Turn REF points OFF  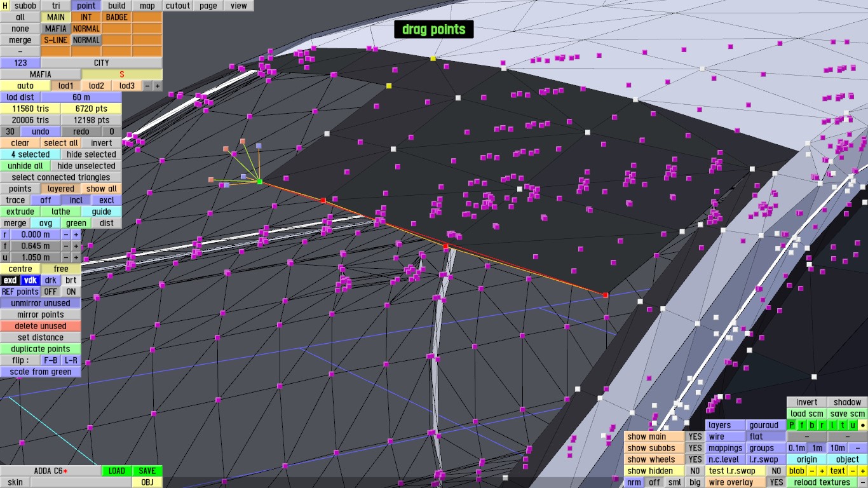pos(51,292)
